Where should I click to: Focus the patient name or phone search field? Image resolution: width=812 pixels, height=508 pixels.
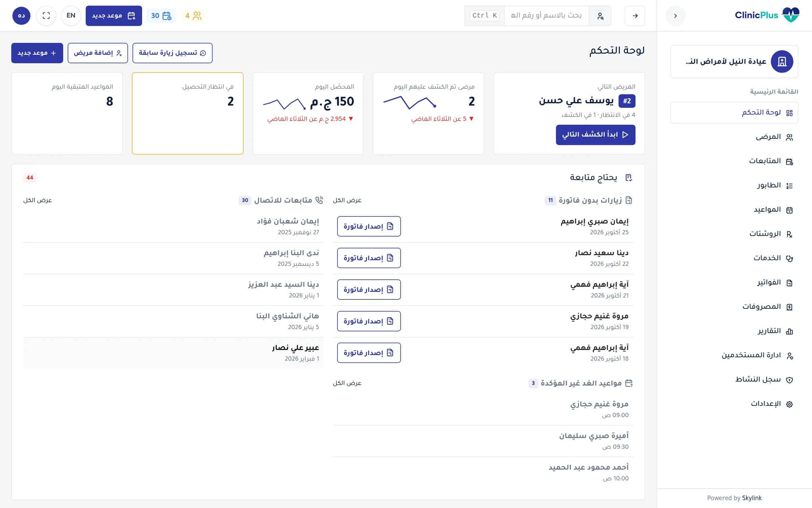pos(546,16)
